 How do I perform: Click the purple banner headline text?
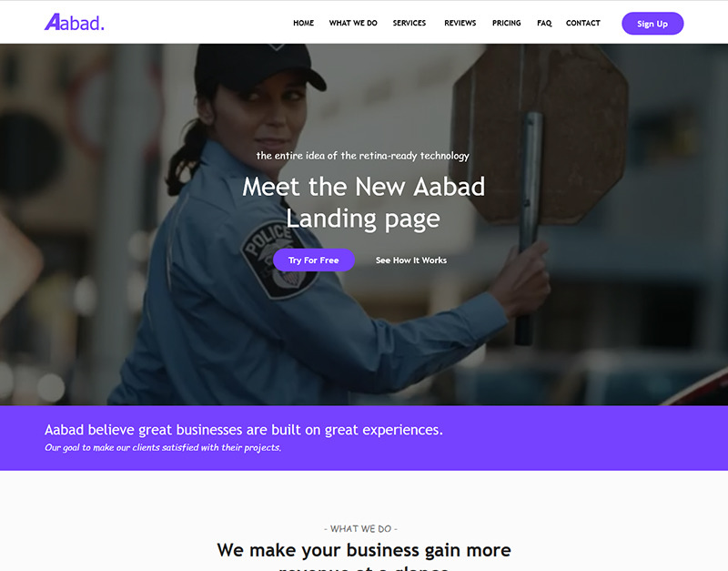[x=244, y=430]
